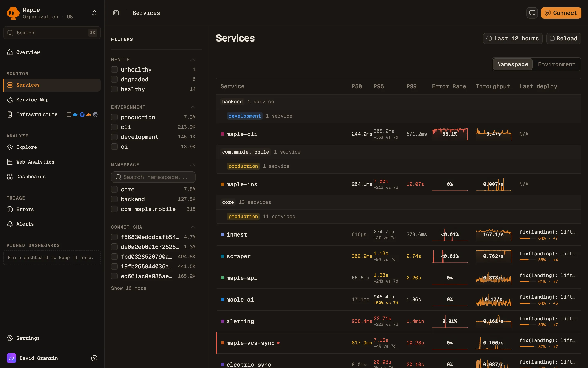Open the maple-cli service row
The width and height of the screenshot is (588, 368).
tap(399, 134)
